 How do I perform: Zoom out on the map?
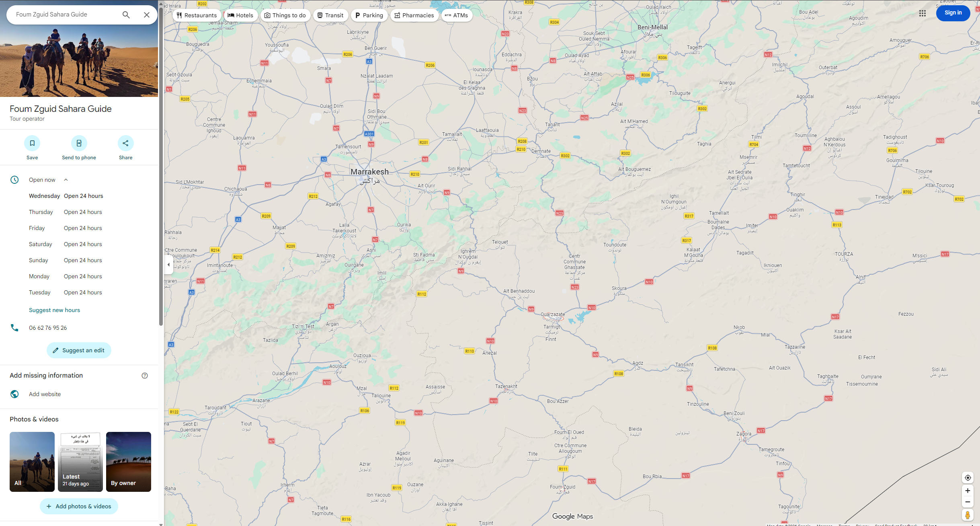tap(968, 502)
